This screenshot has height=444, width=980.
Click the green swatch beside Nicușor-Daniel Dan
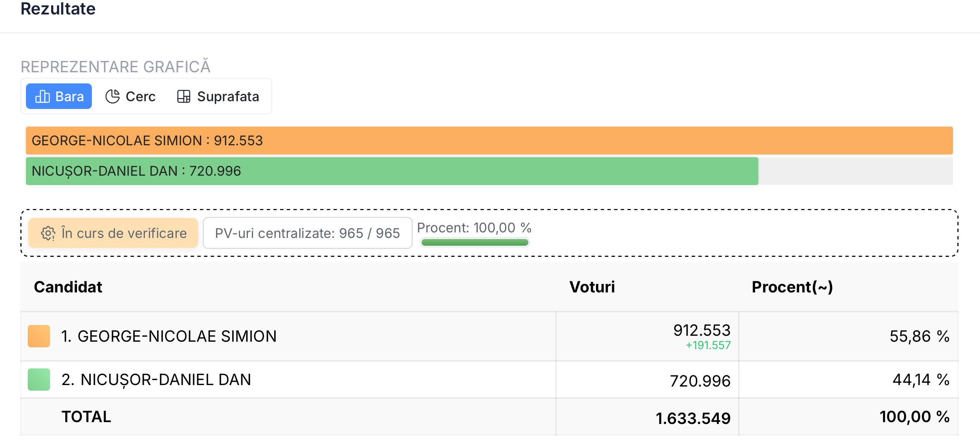click(39, 380)
